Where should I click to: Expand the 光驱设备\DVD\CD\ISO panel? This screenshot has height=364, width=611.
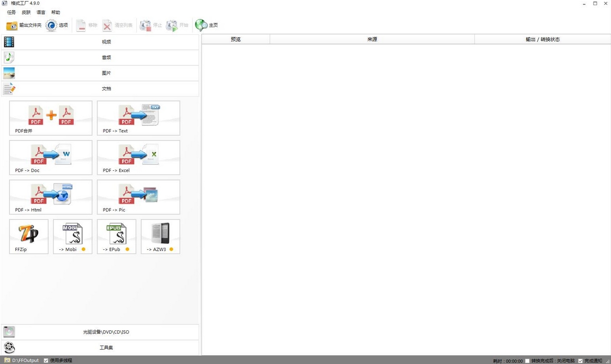pyautogui.click(x=100, y=332)
